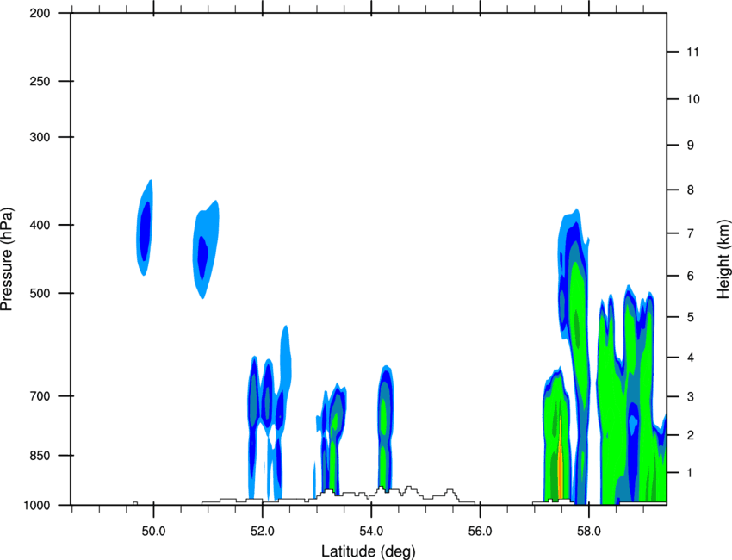The image size is (732, 560).
Task: Click the 3 km height label
Action: (691, 397)
